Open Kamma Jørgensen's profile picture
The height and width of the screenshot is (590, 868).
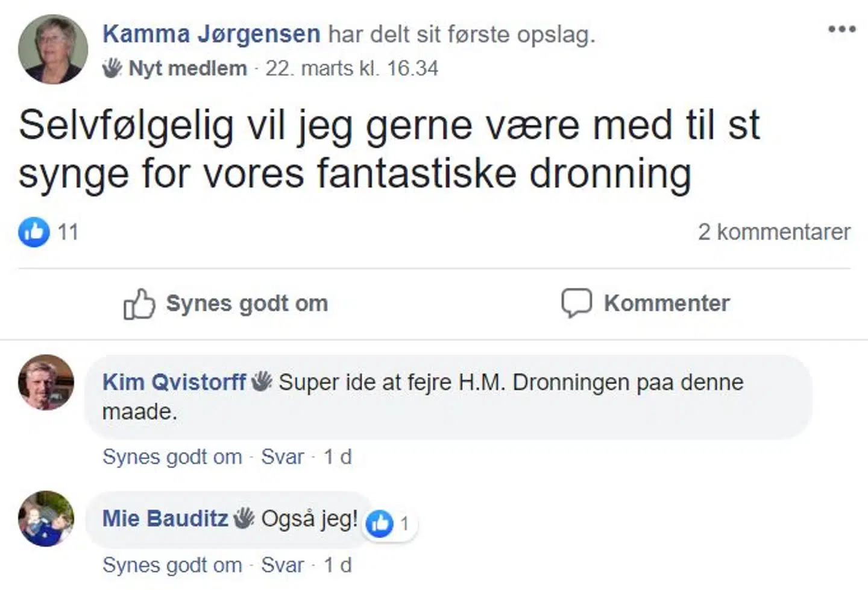tap(53, 48)
